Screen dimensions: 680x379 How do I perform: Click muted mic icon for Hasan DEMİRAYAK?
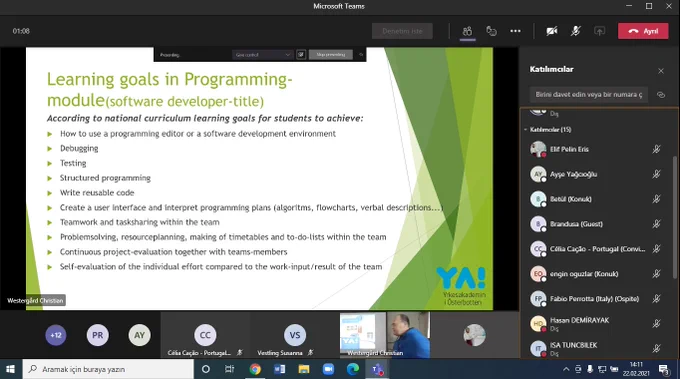tap(656, 323)
